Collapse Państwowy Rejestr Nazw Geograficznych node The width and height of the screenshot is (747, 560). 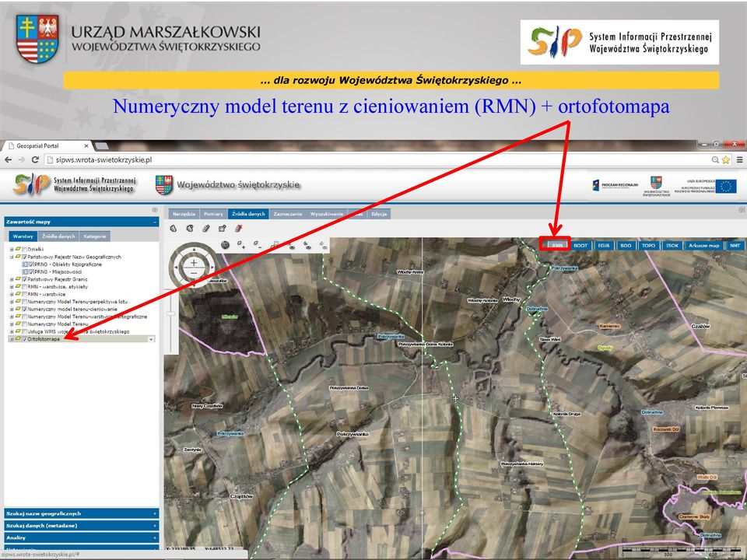(x=12, y=257)
